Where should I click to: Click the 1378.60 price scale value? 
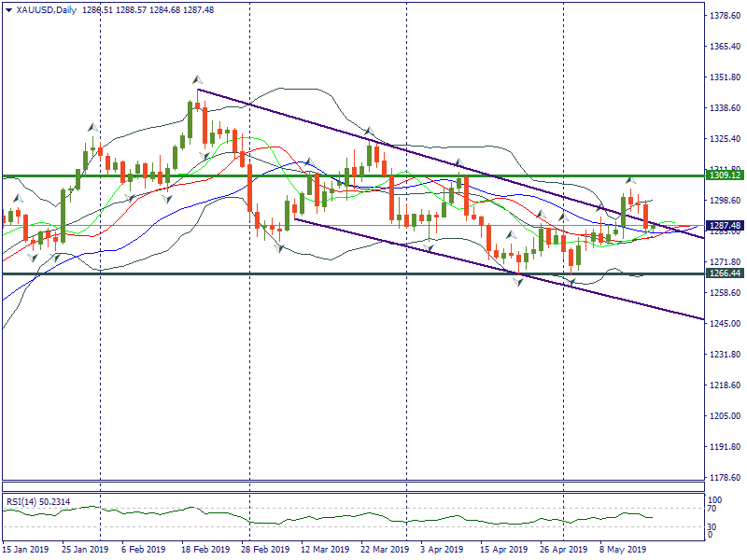[725, 16]
